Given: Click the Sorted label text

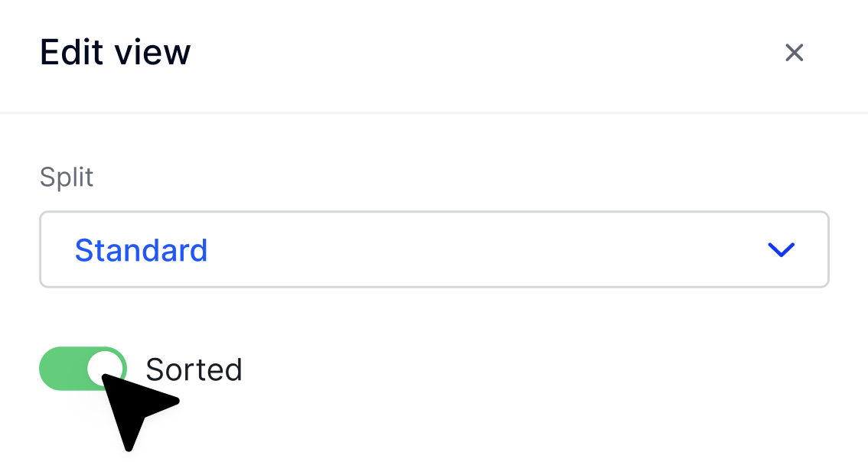Looking at the screenshot, I should (x=194, y=369).
